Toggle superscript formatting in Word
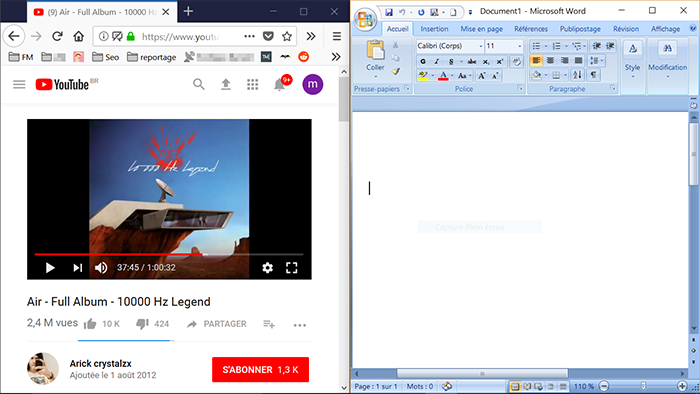This screenshot has height=394, width=700. [500, 61]
